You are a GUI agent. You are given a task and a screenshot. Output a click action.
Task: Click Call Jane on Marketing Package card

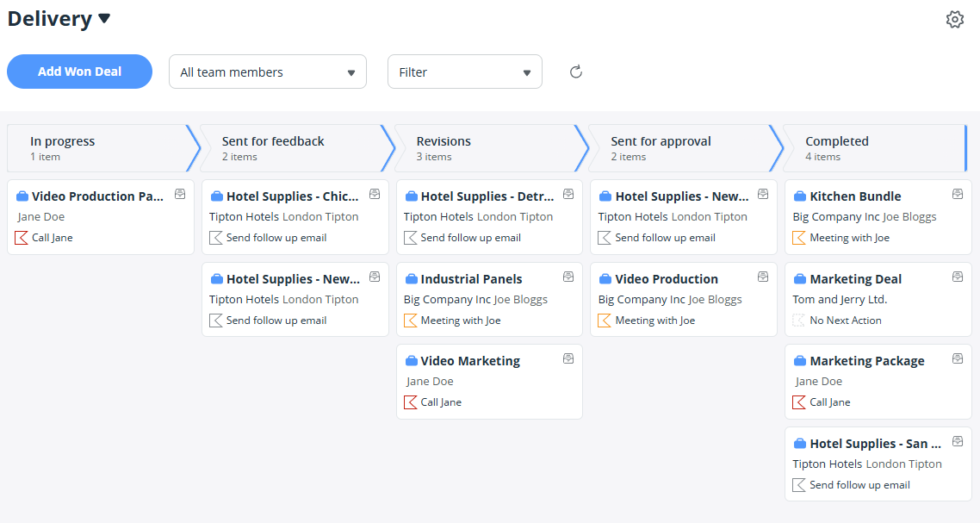click(830, 402)
